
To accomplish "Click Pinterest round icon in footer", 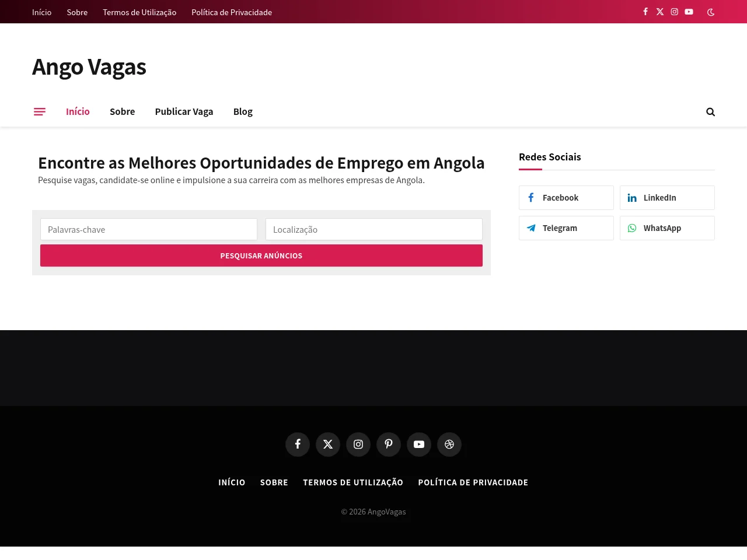I will (x=389, y=444).
